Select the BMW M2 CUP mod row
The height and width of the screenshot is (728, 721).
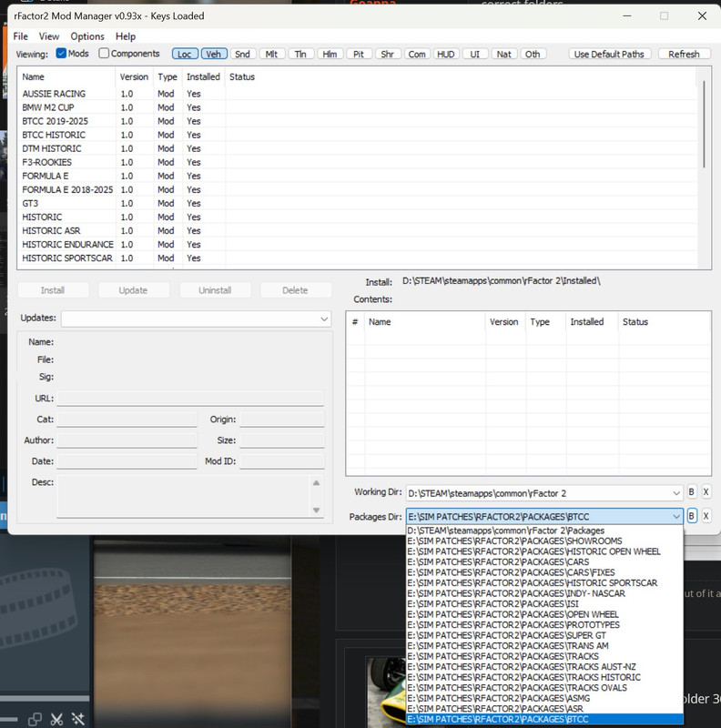point(357,107)
